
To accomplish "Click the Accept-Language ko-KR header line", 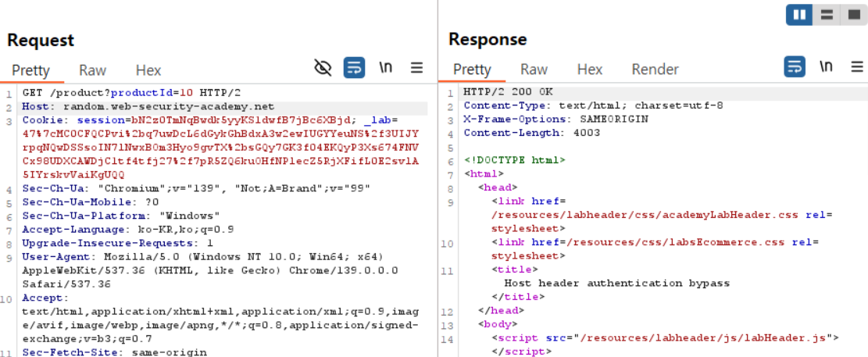I will 128,230.
